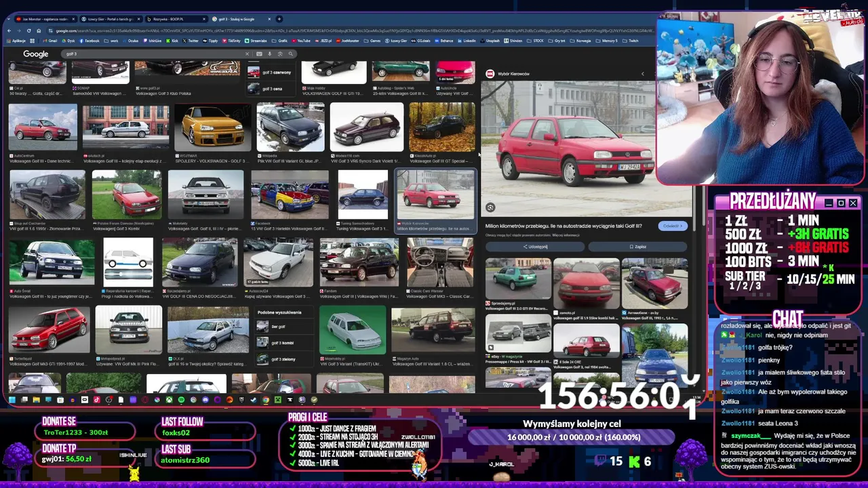Switch to the Joe Monster browser tab
This screenshot has width=868, height=488.
(x=46, y=19)
